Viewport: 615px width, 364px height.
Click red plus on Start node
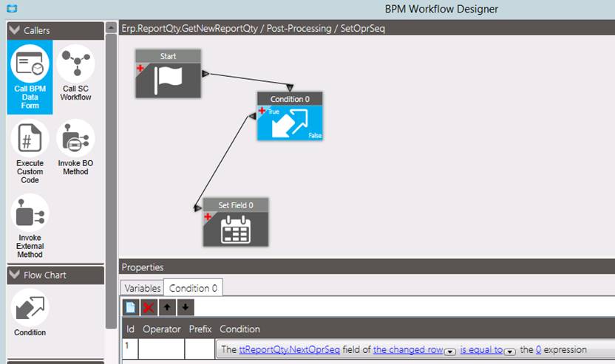[140, 68]
